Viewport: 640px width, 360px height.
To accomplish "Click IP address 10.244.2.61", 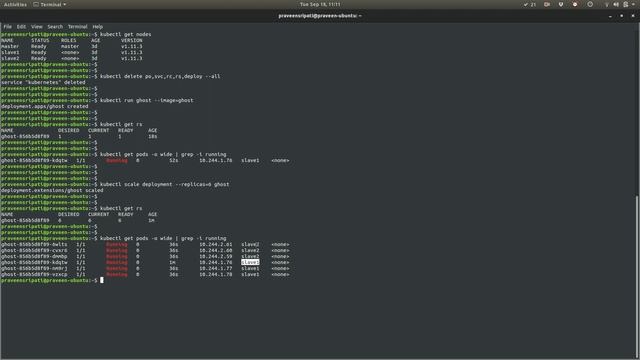I will (x=216, y=244).
